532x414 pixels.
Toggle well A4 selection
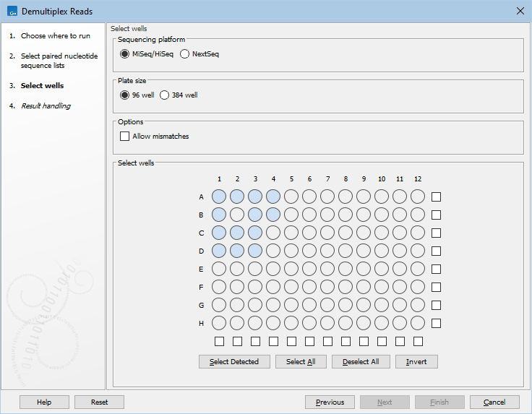273,197
